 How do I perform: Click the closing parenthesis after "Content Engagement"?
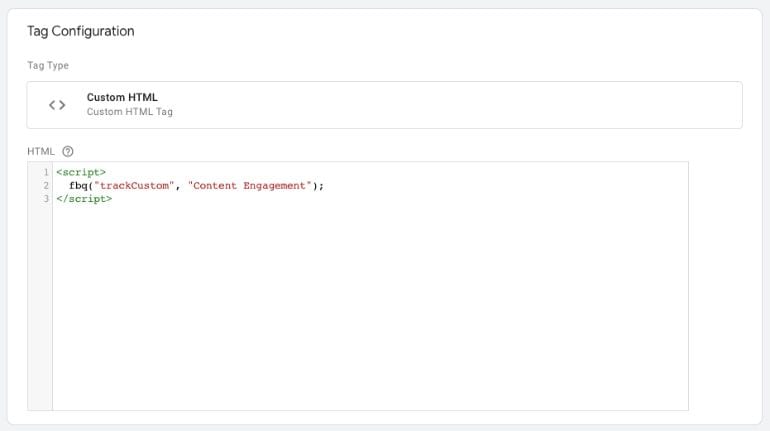(x=317, y=185)
